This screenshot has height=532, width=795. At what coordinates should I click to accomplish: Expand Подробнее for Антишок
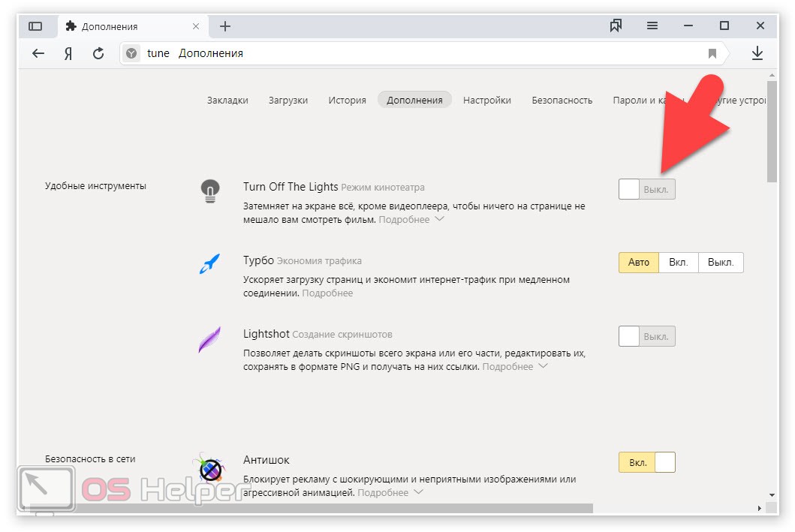coord(390,492)
